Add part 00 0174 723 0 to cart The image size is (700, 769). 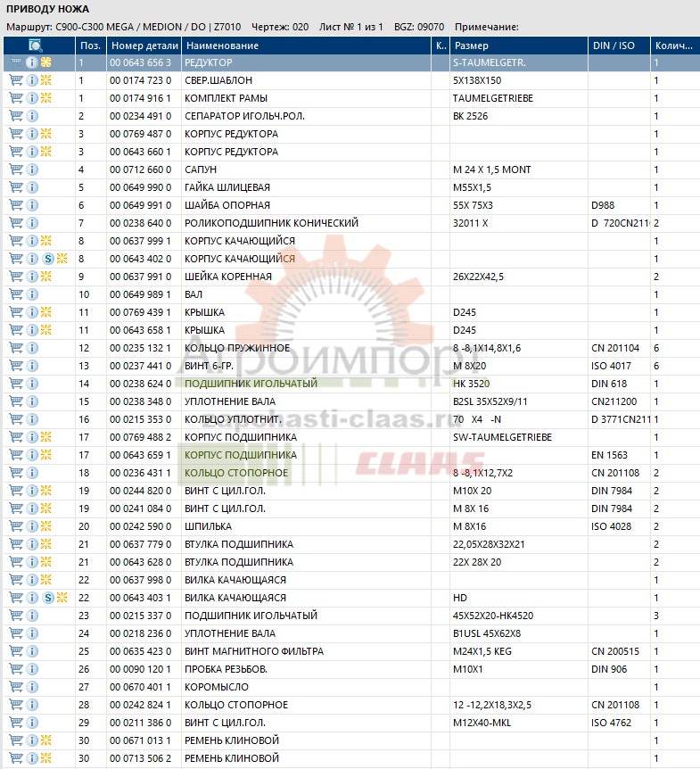[16, 80]
